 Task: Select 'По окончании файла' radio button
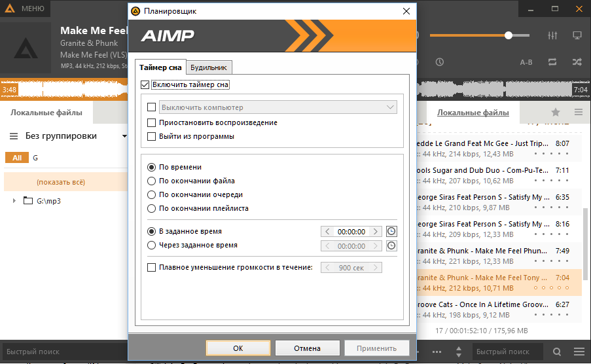(152, 181)
